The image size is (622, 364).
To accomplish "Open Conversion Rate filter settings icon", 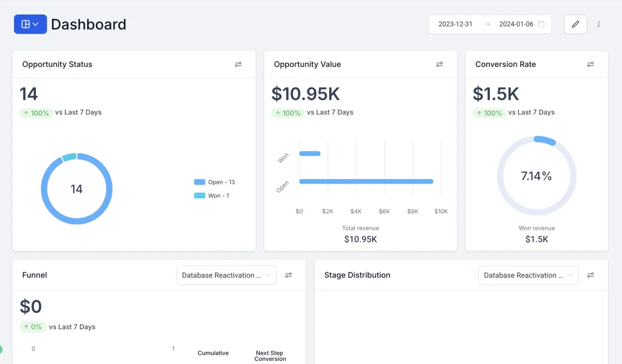I will pos(590,64).
